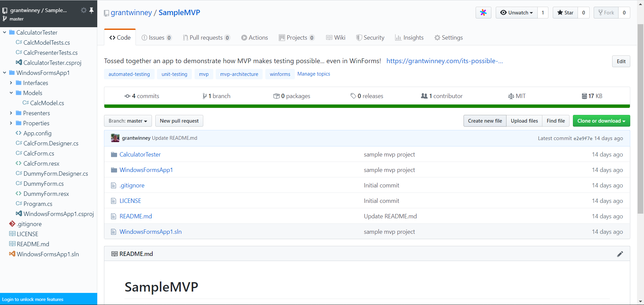644x305 pixels.
Task: Expand the Presenters folder in sidebar
Action: coord(11,113)
